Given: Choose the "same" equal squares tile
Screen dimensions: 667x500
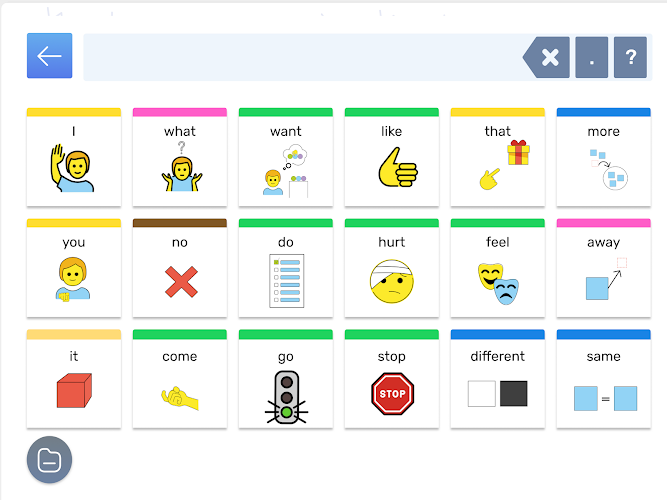Looking at the screenshot, I should tap(604, 379).
